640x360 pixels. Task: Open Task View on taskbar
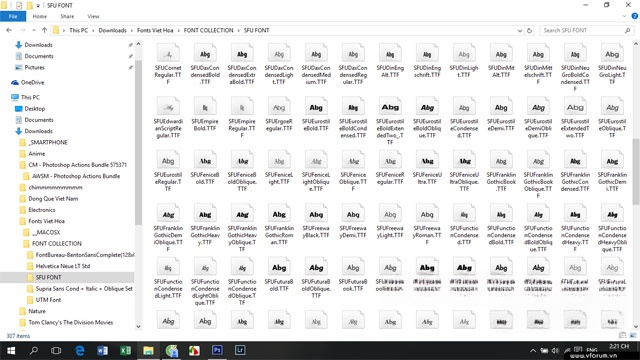click(56, 350)
